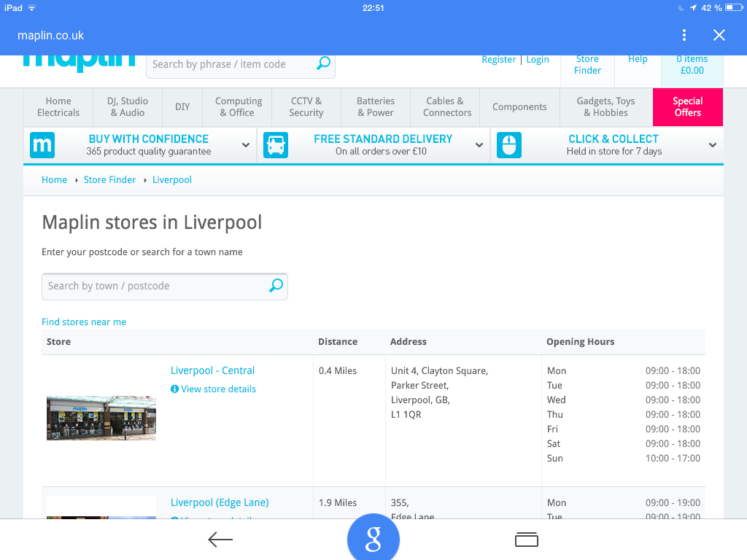Open Cables & Connectors category
This screenshot has width=747, height=560.
[x=445, y=107]
